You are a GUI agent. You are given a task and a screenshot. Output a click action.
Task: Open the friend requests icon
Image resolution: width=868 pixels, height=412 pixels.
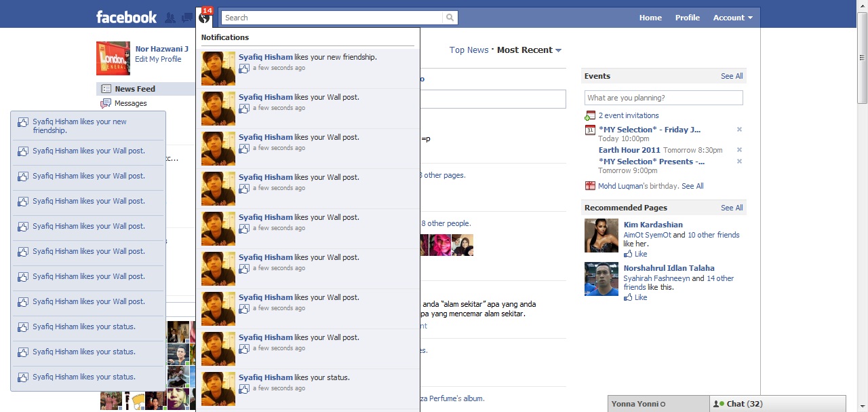[x=170, y=18]
